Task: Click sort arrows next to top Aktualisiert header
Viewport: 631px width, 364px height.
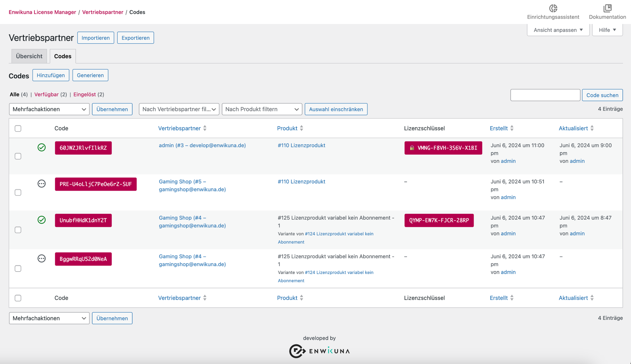Action: [x=592, y=128]
